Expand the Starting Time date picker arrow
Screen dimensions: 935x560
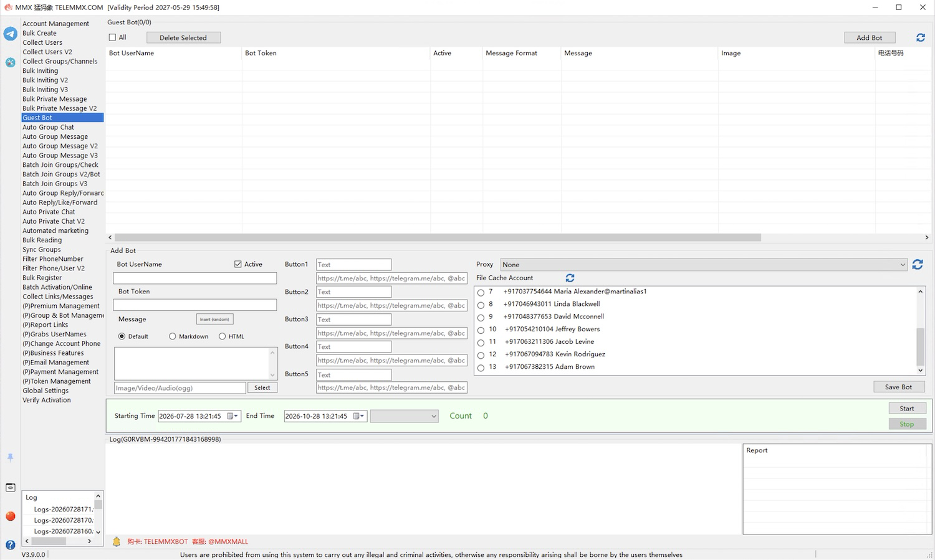click(x=236, y=416)
